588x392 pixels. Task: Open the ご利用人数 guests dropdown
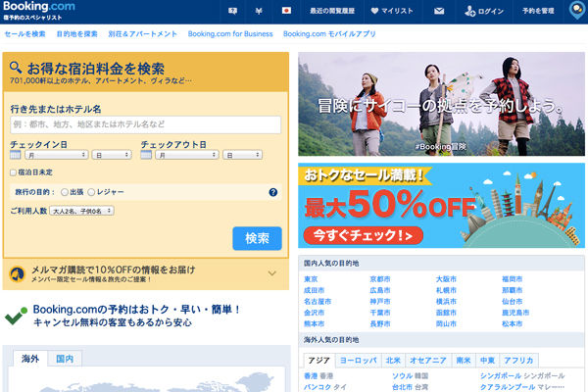coord(81,211)
